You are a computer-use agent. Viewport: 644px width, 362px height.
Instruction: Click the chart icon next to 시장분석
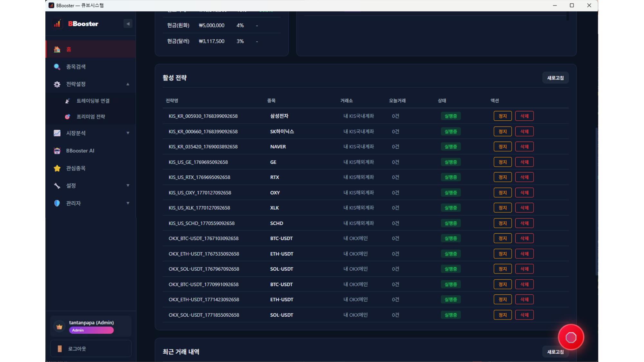pos(57,133)
